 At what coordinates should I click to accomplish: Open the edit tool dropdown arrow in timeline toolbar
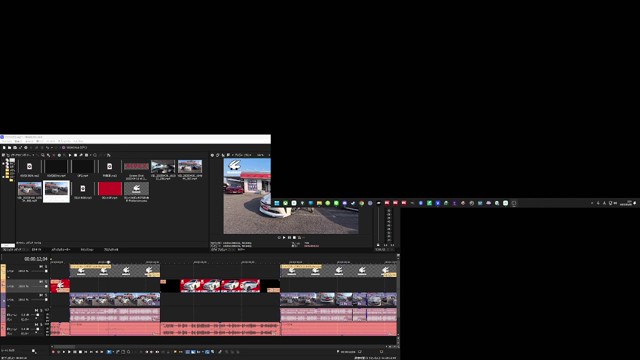point(113,352)
